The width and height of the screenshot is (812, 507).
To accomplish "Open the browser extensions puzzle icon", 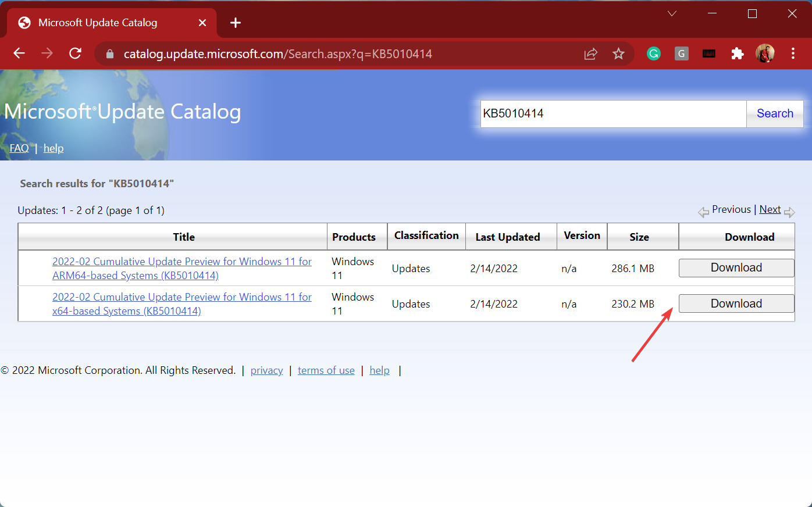I will [737, 53].
